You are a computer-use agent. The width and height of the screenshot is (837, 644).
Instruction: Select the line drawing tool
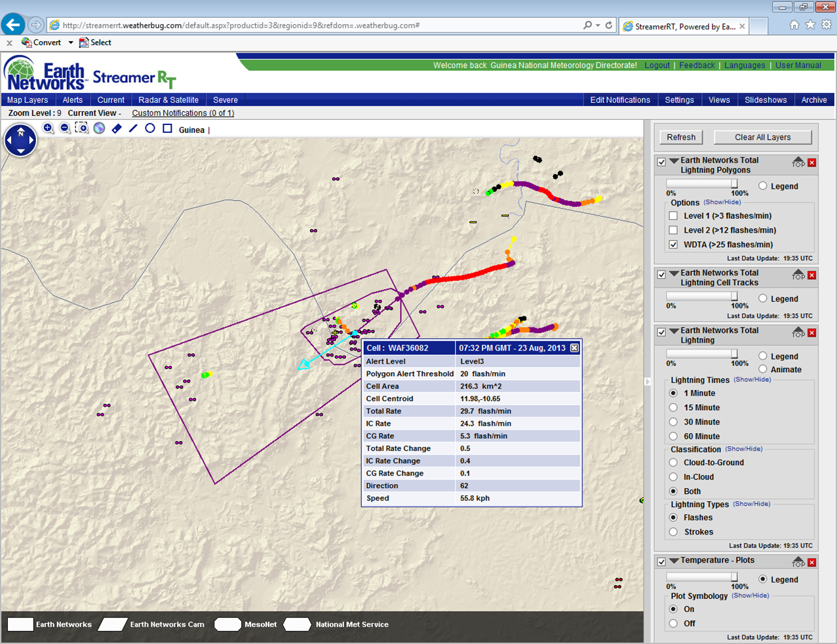133,128
